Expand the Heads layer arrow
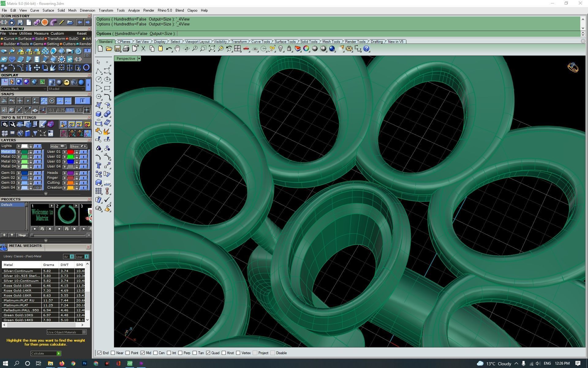588x368 pixels. tap(65, 173)
